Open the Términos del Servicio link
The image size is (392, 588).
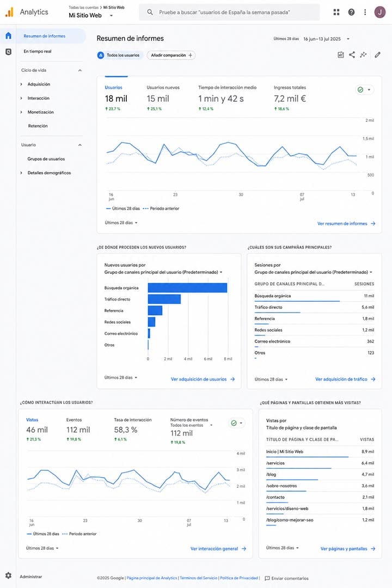pyautogui.click(x=198, y=578)
